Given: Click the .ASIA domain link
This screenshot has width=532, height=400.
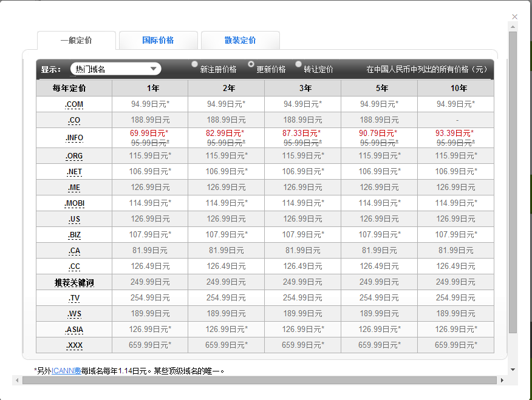Looking at the screenshot, I should tap(74, 330).
